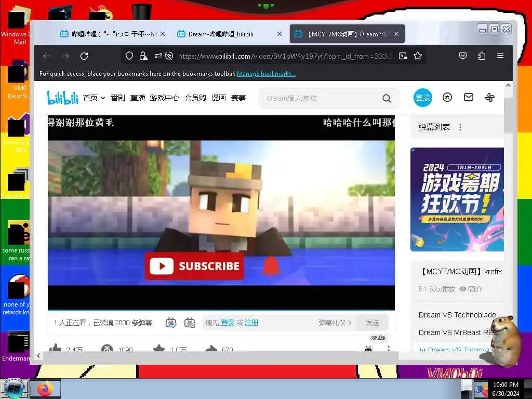This screenshot has width=532, height=399.
Task: Click the 简介 link with eye icon
Action: (x=471, y=289)
